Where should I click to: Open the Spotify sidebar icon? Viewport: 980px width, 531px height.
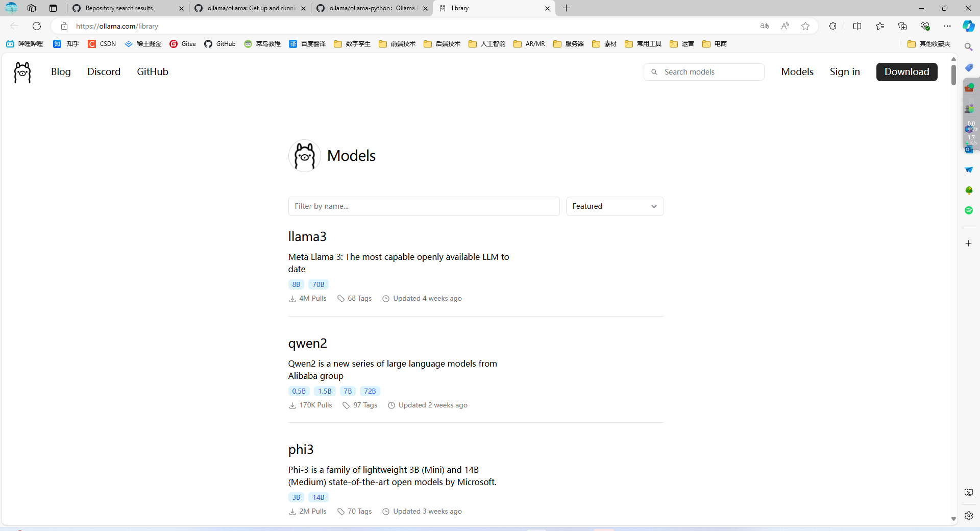(969, 210)
